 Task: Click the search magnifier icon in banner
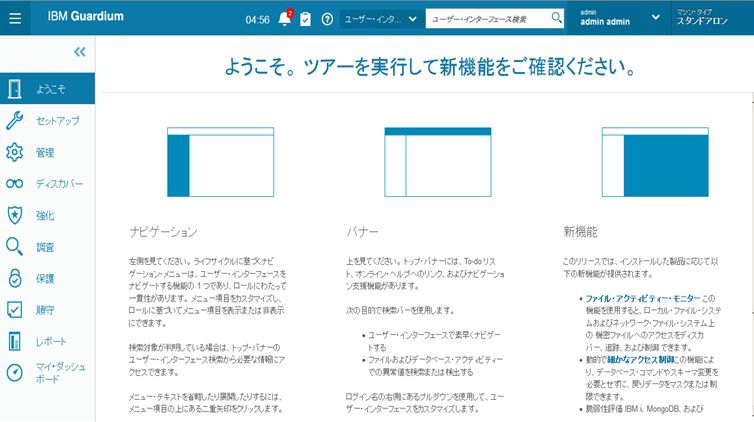[557, 18]
